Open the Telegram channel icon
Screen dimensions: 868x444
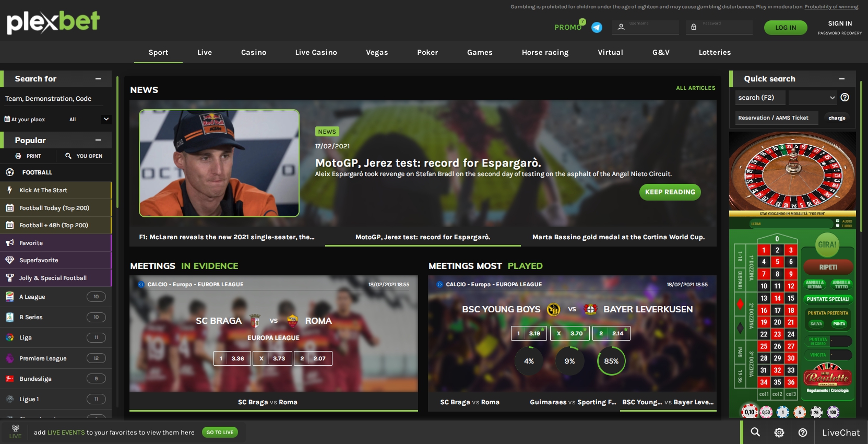[597, 28]
